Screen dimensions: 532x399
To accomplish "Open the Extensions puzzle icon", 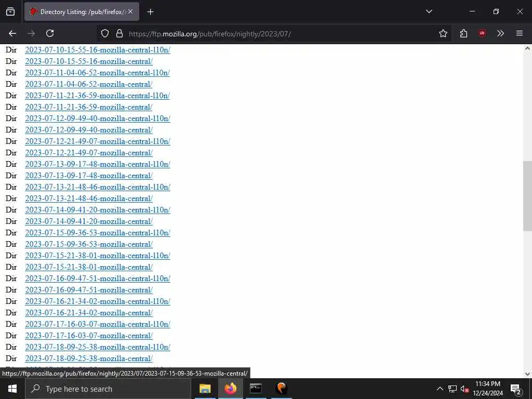I will click(x=463, y=33).
